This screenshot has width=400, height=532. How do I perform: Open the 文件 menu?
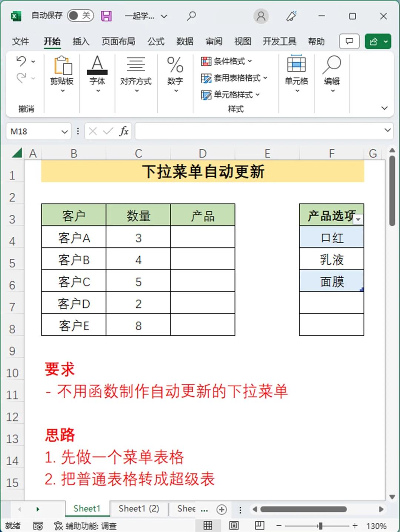point(20,41)
